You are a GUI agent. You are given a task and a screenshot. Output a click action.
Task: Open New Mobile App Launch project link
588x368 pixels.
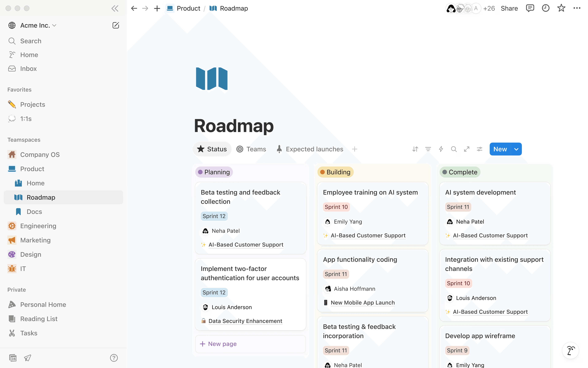tap(362, 303)
